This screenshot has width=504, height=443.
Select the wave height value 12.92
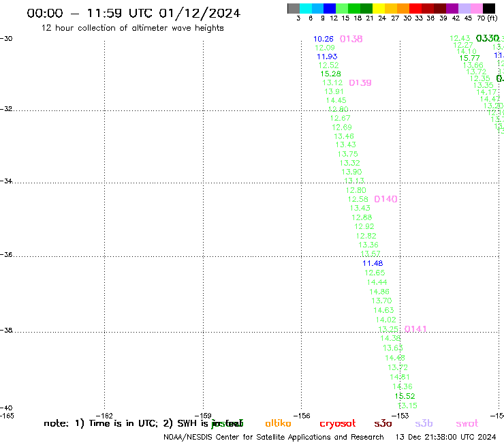(x=364, y=226)
